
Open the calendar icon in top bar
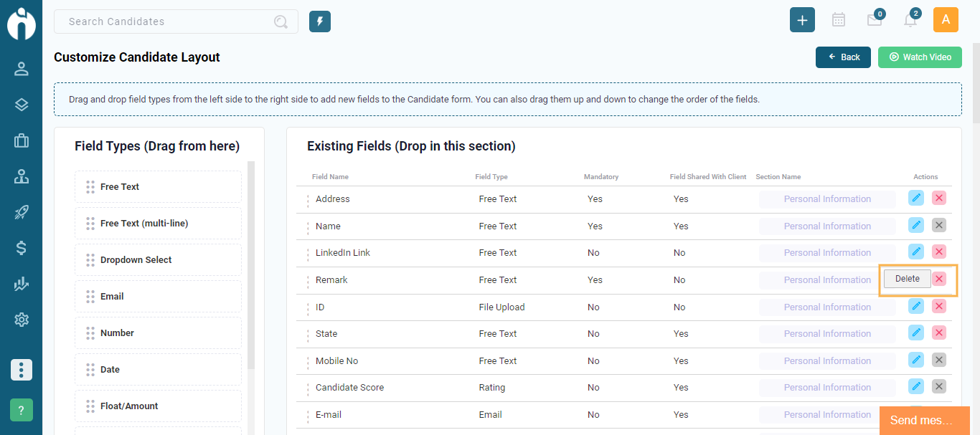click(838, 20)
